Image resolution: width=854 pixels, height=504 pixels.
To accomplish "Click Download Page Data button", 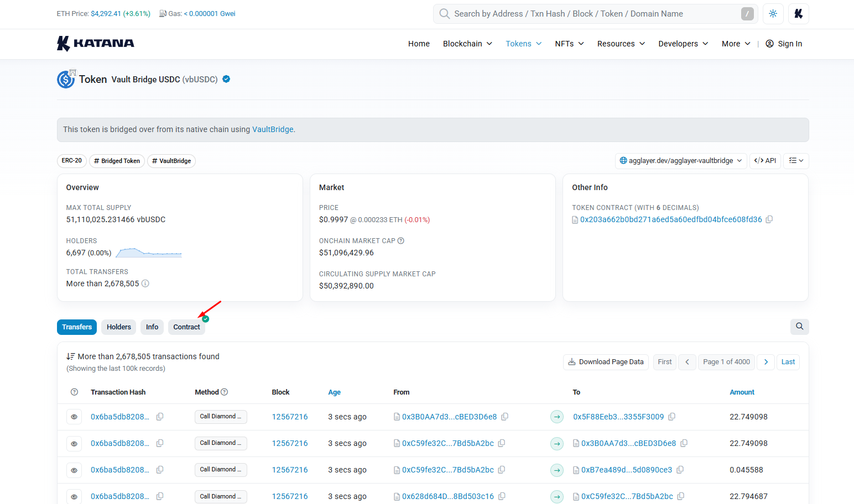I will pyautogui.click(x=606, y=362).
